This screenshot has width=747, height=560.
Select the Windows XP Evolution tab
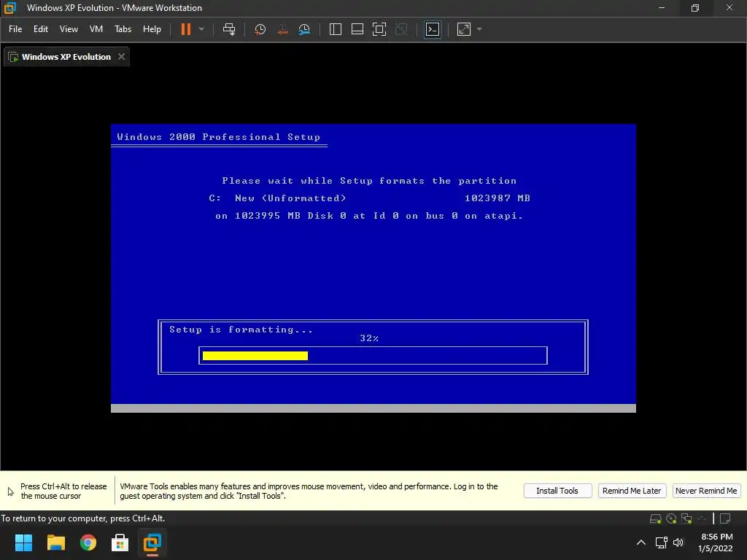click(66, 57)
